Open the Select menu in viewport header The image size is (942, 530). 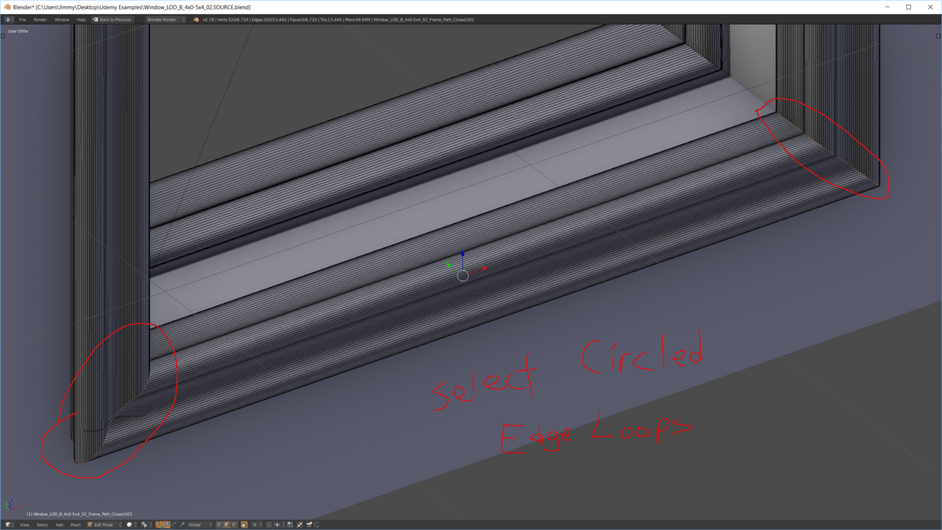42,525
